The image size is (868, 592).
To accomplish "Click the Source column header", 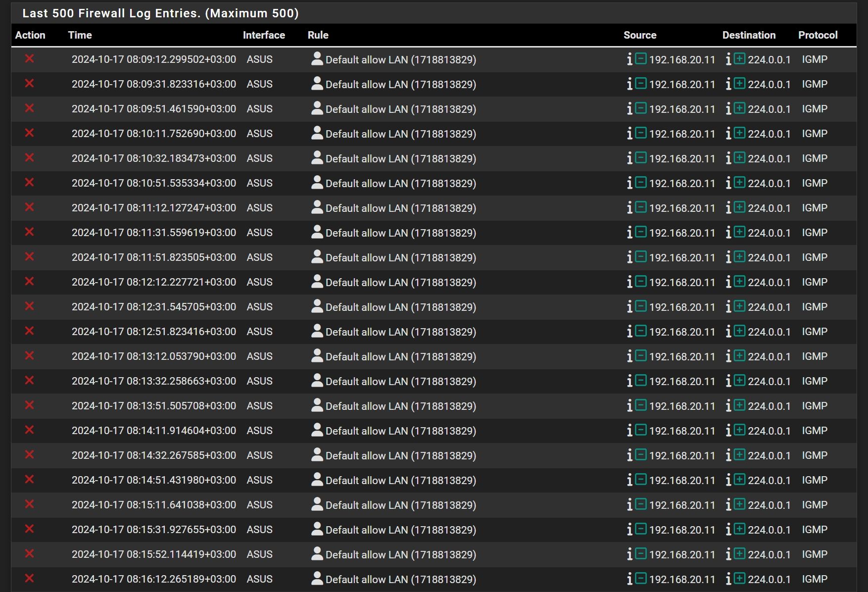I will 640,35.
